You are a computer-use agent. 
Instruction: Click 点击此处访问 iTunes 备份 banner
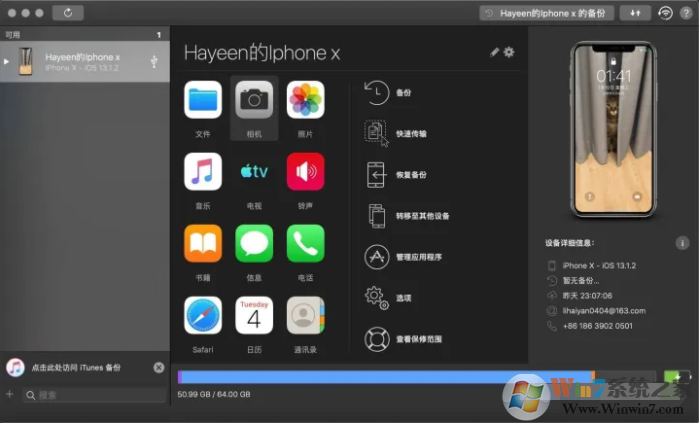76,368
